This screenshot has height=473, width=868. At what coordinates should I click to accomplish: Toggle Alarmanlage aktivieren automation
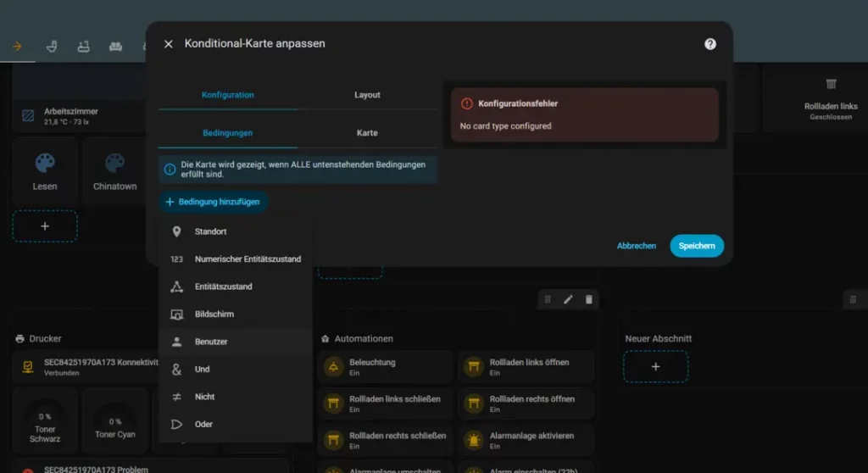(526, 440)
